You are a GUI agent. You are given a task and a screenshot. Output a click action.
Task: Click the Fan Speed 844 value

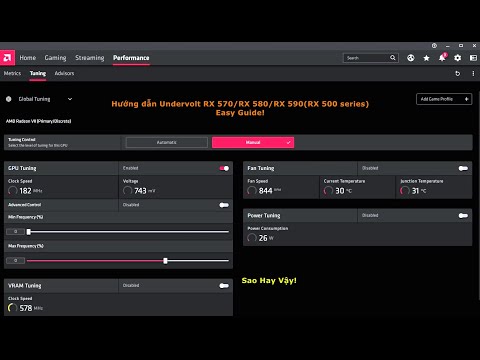(x=265, y=191)
